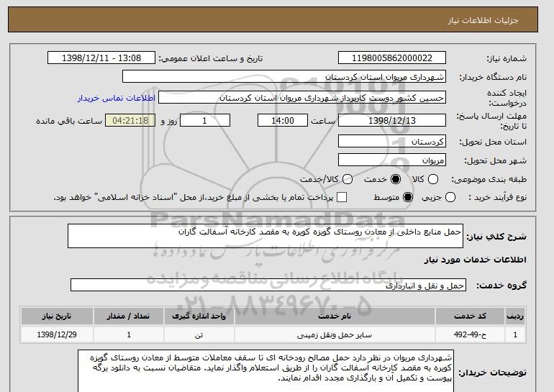
Task: Click service name cell سایر حمل ونقل زمینی
Action: (335, 334)
